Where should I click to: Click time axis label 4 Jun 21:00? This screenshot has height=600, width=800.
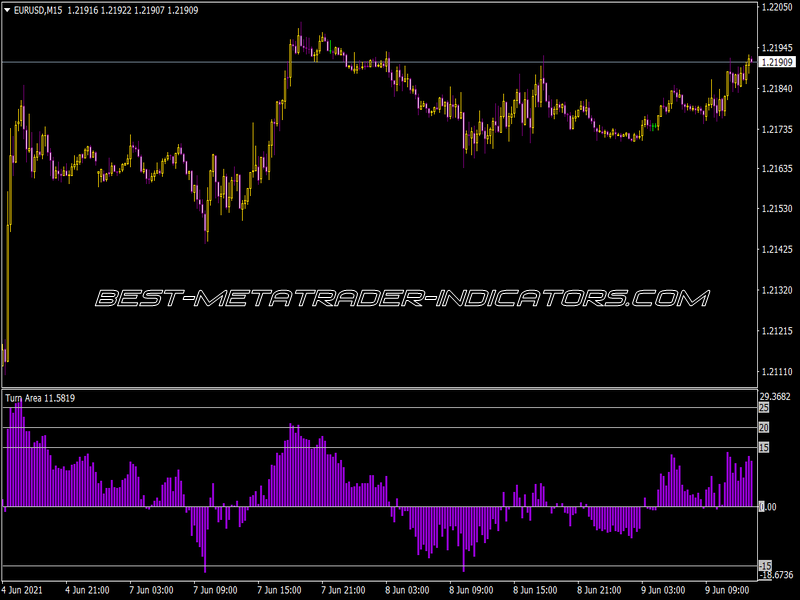[87, 590]
